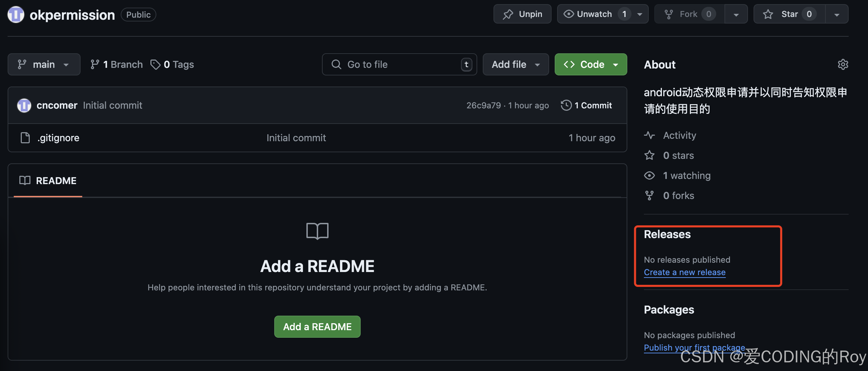The image size is (868, 371).
Task: Open the Initial commit message in header row
Action: coord(113,105)
